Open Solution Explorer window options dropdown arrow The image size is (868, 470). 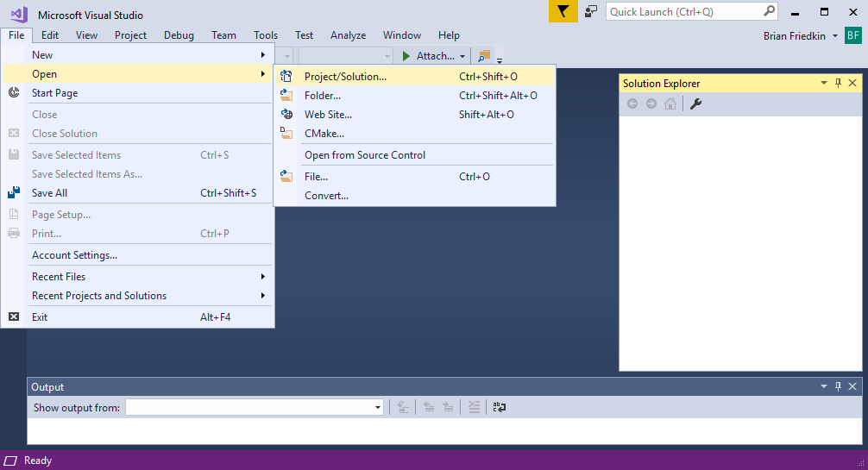click(x=824, y=83)
